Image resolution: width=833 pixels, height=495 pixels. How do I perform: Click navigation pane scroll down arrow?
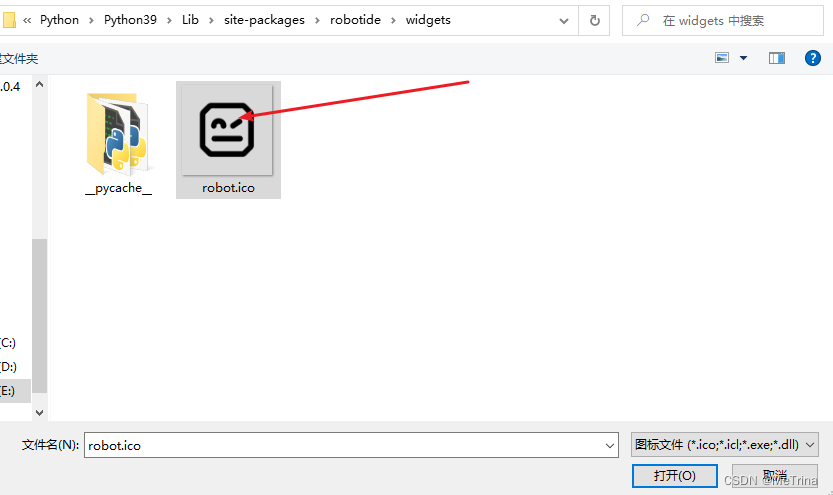click(x=39, y=412)
